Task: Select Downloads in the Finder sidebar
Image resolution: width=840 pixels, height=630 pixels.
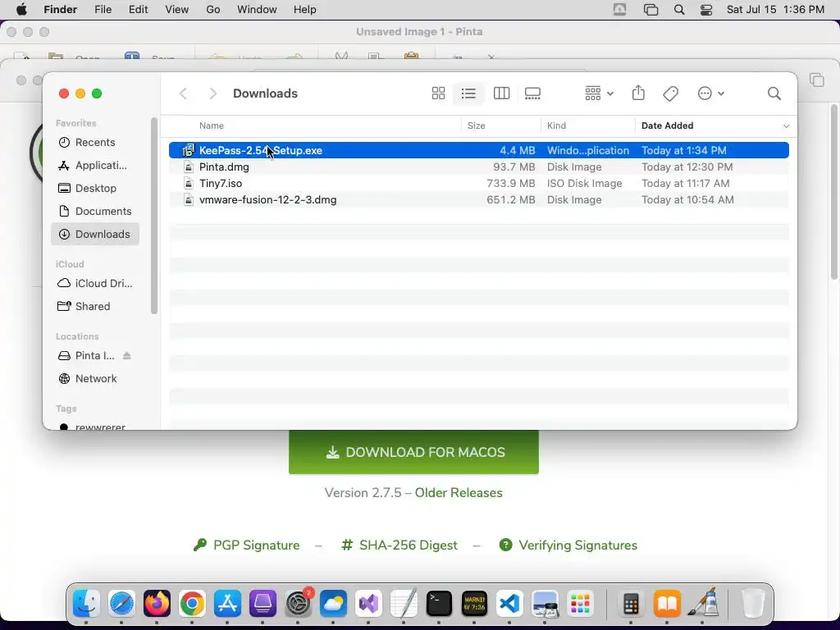Action: (95, 234)
